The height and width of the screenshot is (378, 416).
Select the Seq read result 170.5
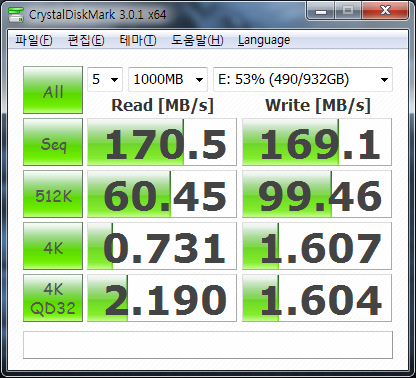click(x=162, y=142)
